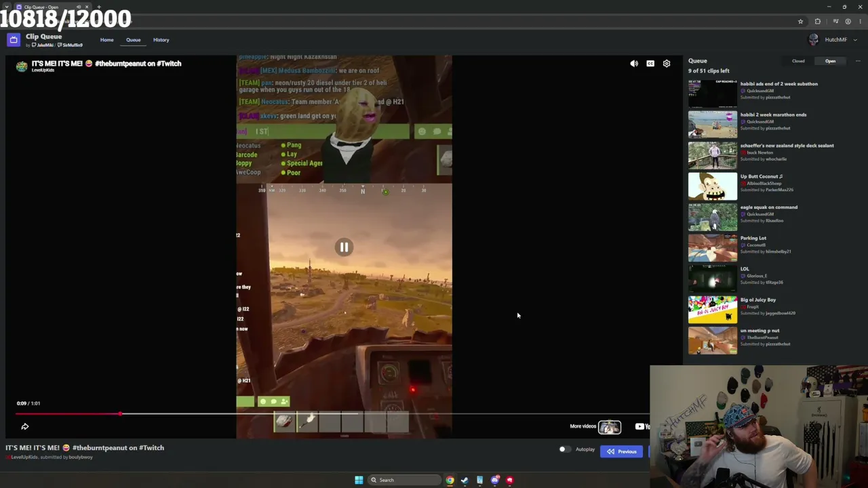
Task: Open the browser extensions puzzle icon
Action: (818, 22)
